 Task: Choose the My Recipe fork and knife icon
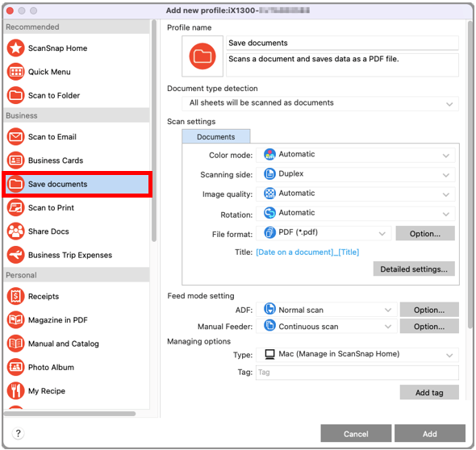[16, 391]
